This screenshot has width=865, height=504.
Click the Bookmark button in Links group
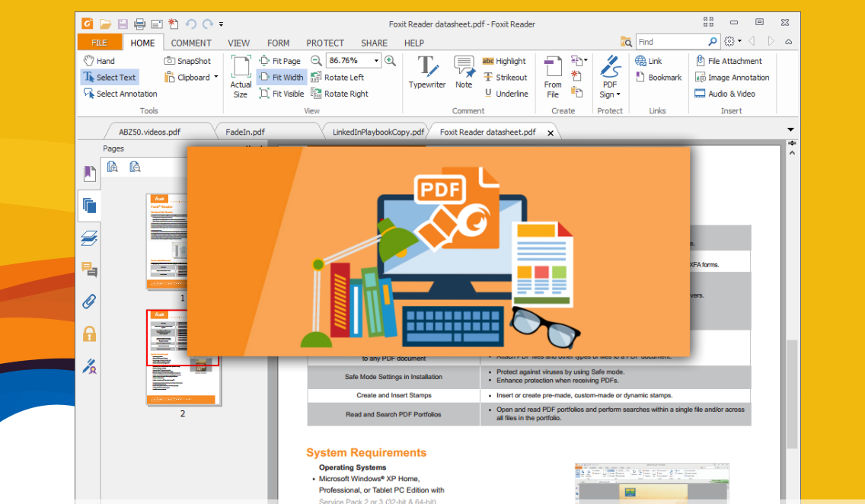click(659, 77)
